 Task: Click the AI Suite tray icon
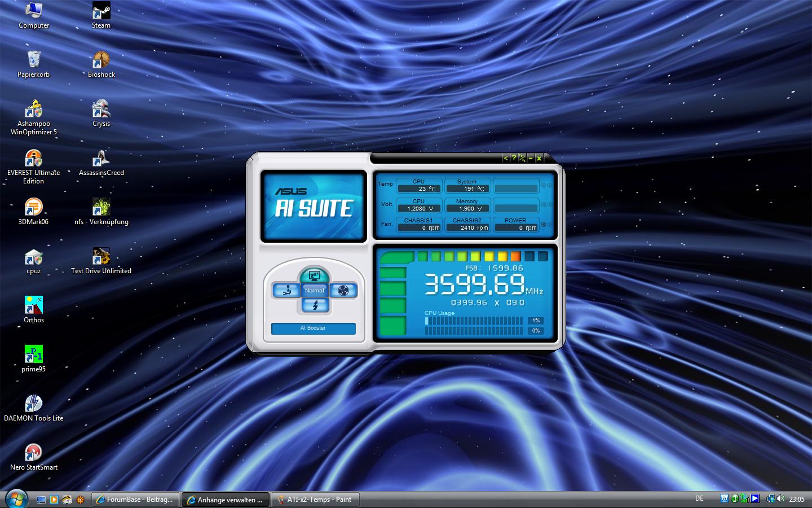click(x=725, y=498)
